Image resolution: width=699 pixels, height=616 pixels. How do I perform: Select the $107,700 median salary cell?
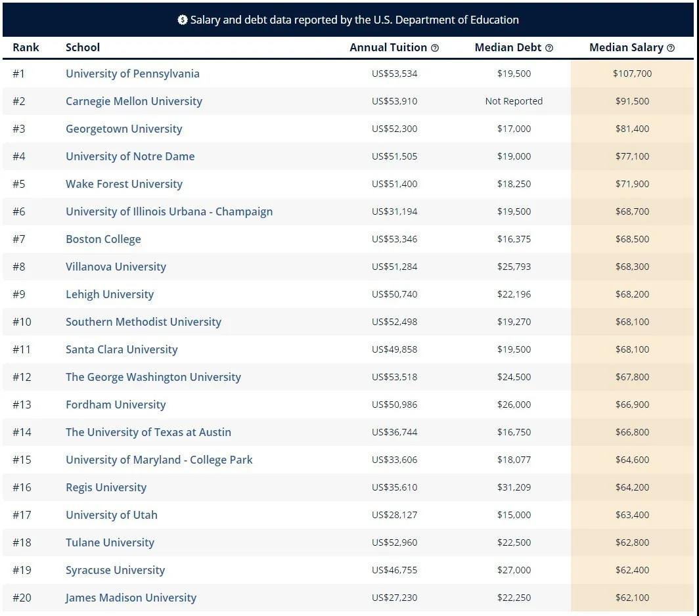pos(632,74)
